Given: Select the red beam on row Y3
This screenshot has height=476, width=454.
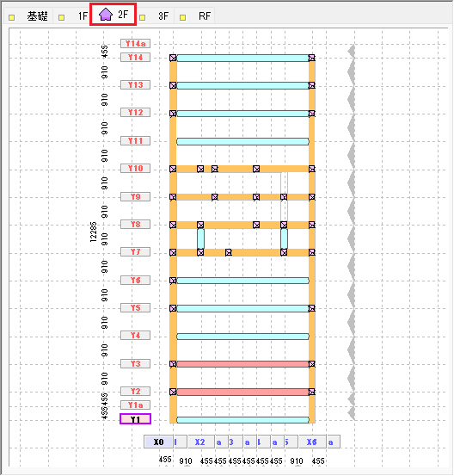Looking at the screenshot, I should coord(242,364).
